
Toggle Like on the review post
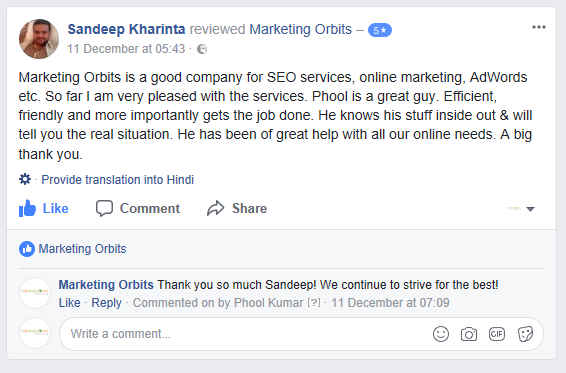pyautogui.click(x=44, y=208)
